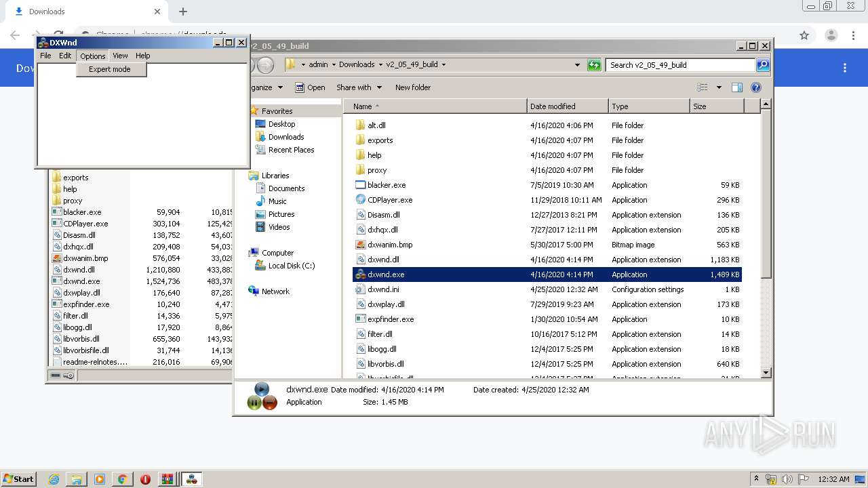Select the dxwnd.exe application icon in Explorer
Image resolution: width=868 pixels, height=488 pixels.
(360, 274)
